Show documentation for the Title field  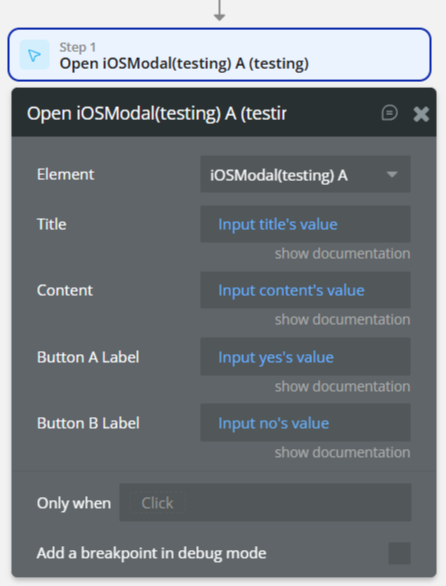click(x=342, y=254)
